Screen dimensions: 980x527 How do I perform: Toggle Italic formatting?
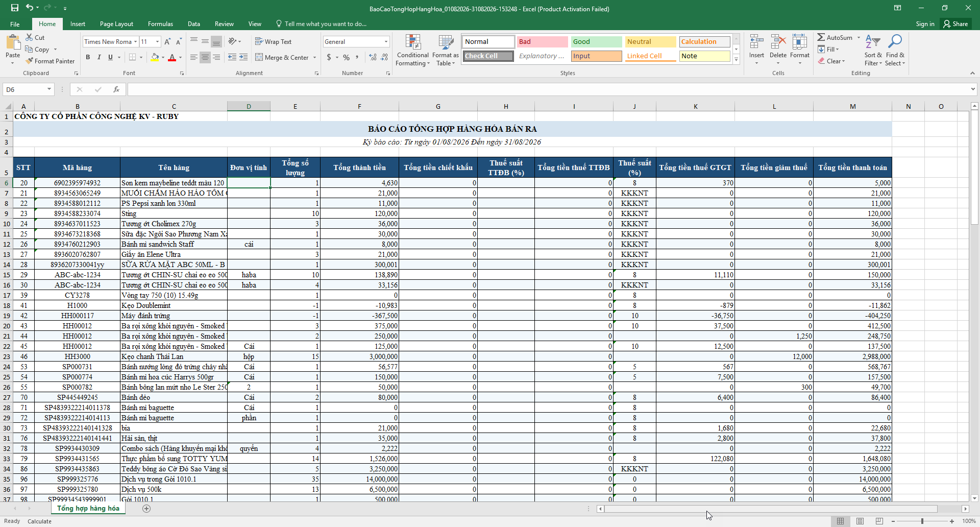(x=99, y=57)
